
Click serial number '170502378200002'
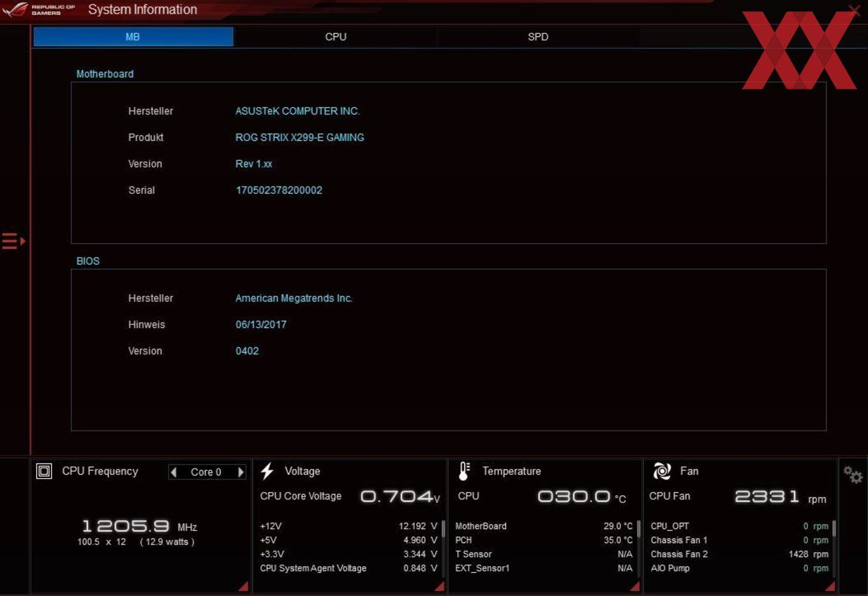click(x=279, y=190)
